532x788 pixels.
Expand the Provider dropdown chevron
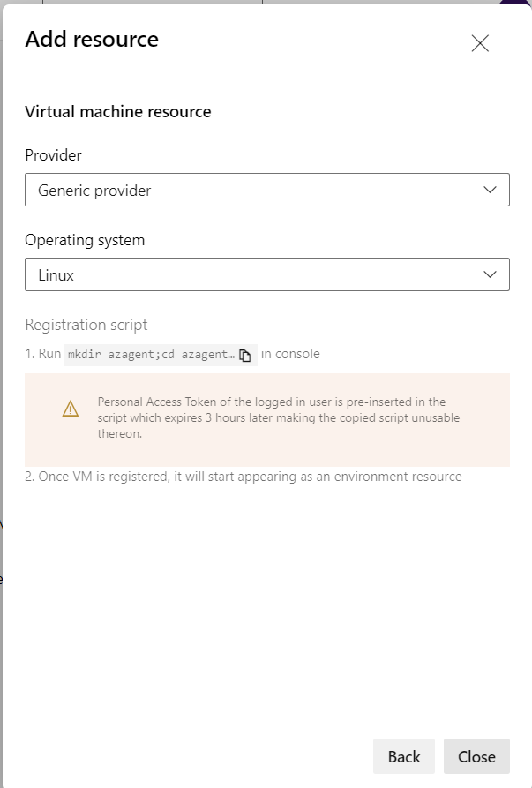point(491,190)
